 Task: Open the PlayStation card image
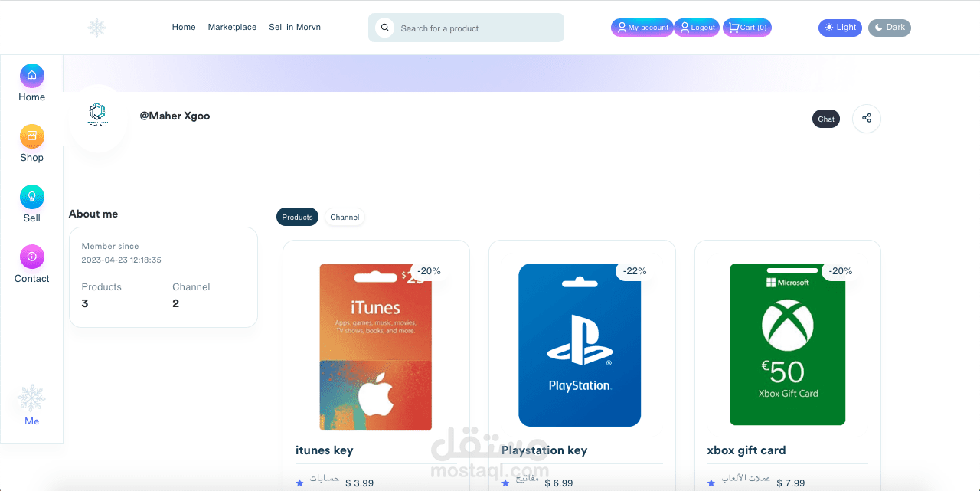coord(580,345)
